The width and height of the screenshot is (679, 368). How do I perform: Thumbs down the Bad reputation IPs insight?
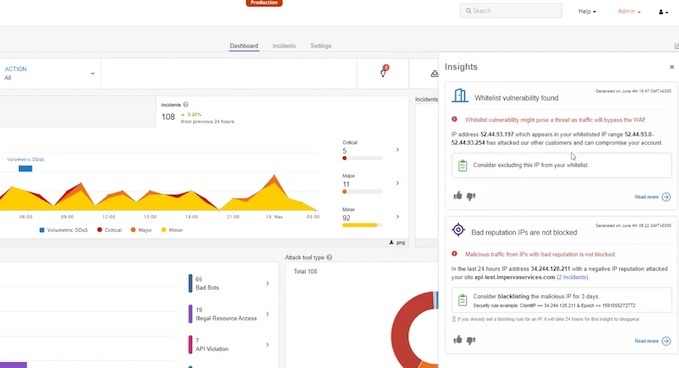pyautogui.click(x=471, y=340)
